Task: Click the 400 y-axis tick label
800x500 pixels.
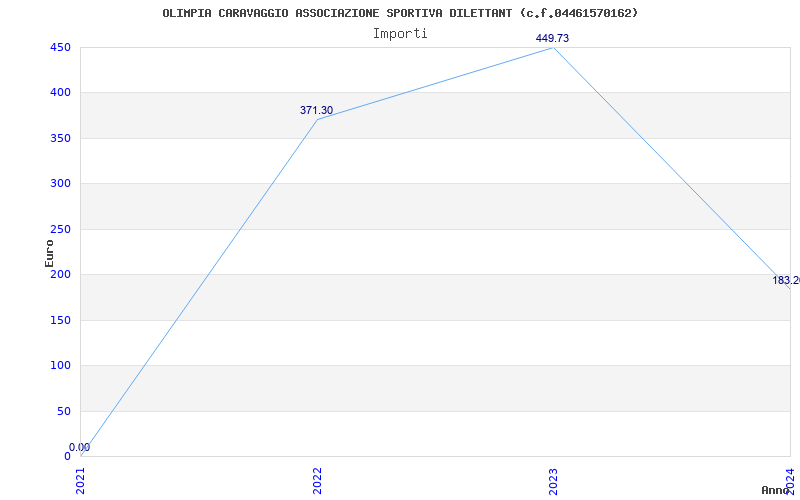Action: pos(60,93)
